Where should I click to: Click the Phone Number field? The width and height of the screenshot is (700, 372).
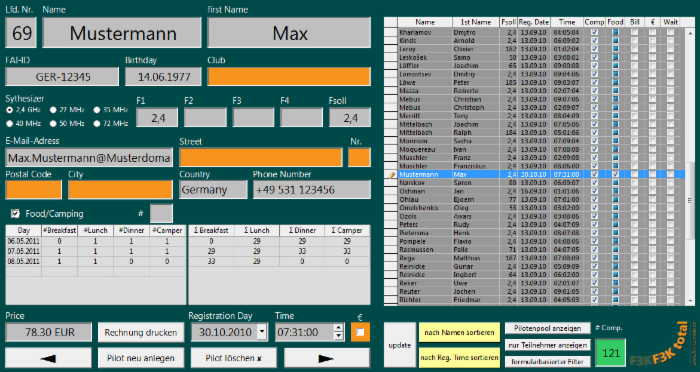(x=312, y=189)
